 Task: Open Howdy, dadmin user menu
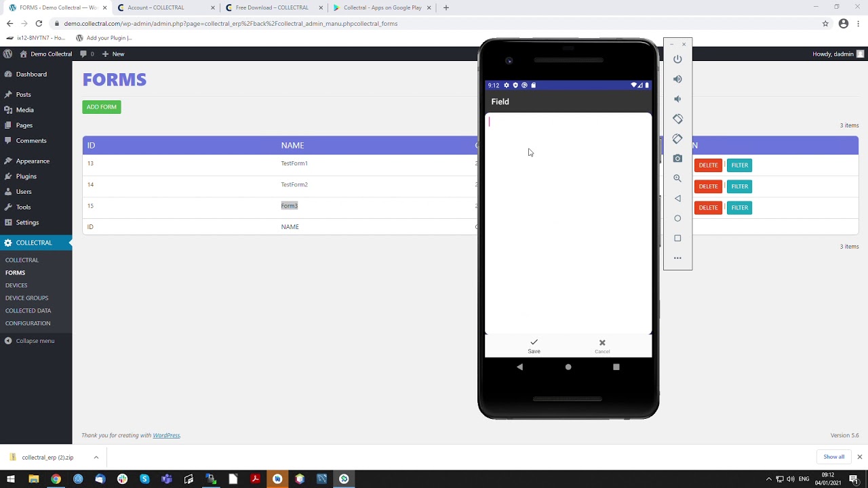click(838, 54)
